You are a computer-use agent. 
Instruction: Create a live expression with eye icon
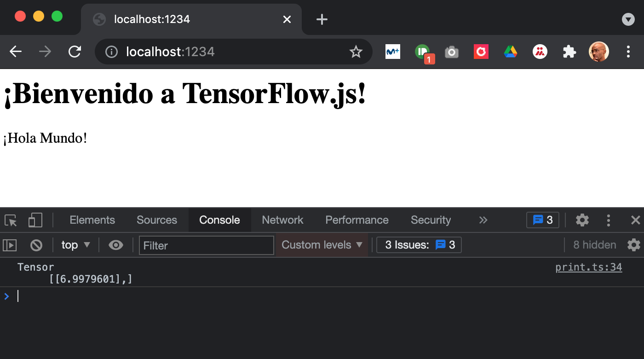(x=115, y=245)
